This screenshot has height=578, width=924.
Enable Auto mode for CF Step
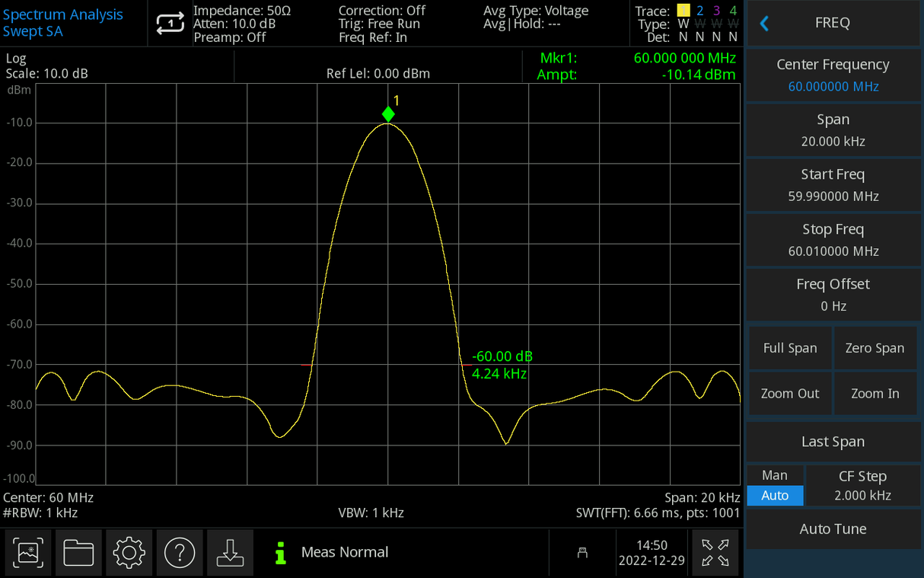(775, 495)
